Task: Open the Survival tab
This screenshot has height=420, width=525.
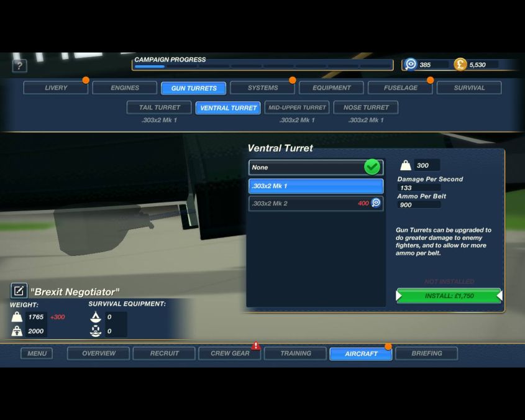Action: pyautogui.click(x=469, y=88)
